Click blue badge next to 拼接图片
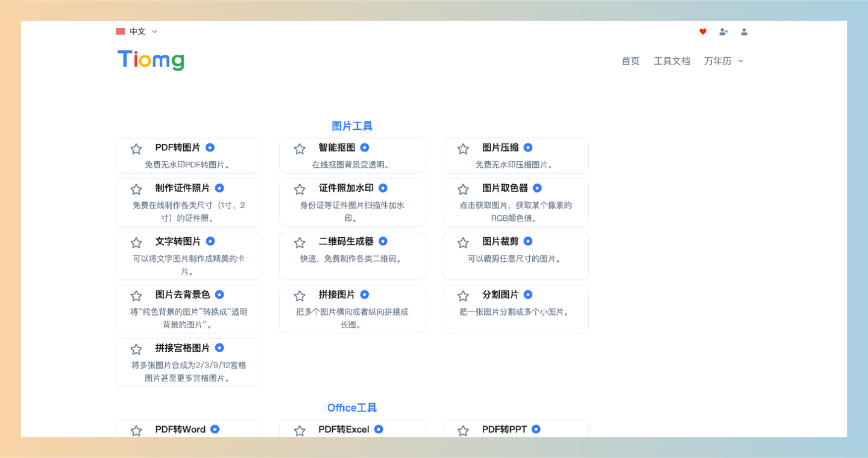The image size is (868, 458). pos(365,294)
